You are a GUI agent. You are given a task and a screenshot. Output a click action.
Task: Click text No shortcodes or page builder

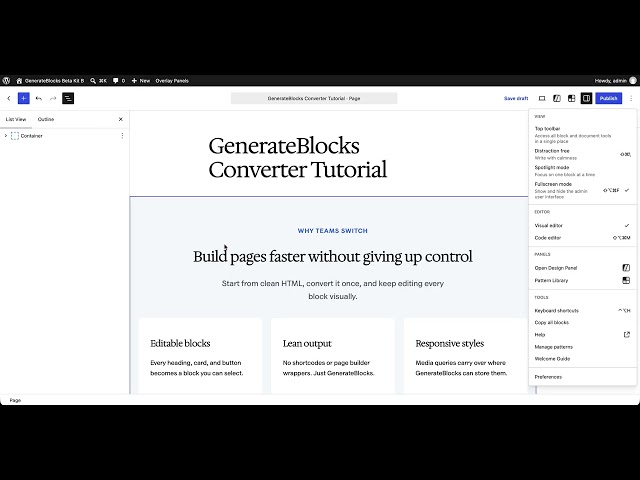pyautogui.click(x=328, y=368)
